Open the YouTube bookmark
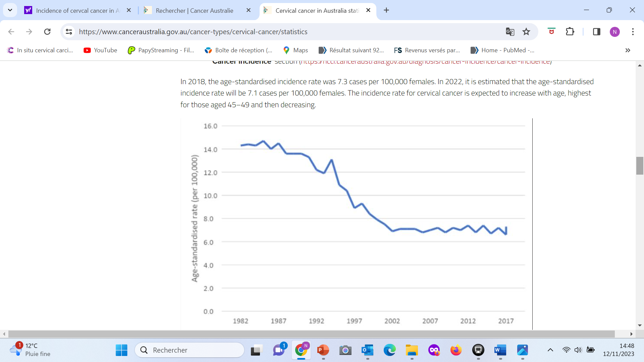This screenshot has height=362, width=644. (x=100, y=50)
